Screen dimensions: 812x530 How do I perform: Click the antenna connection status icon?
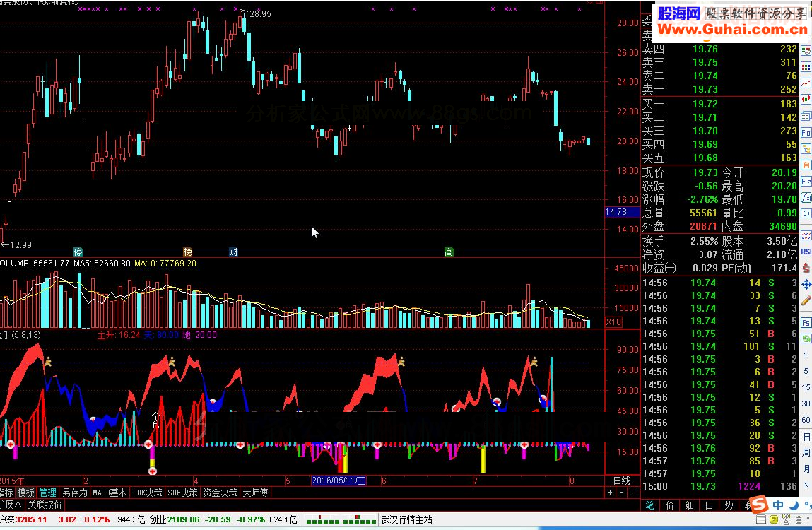[786, 519]
